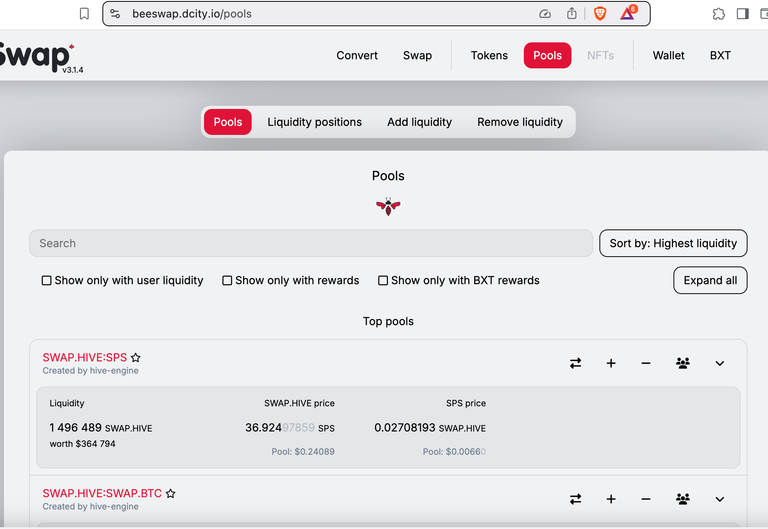Open the SWAP.HIVE:SWAP.BTC pool link
768x529 pixels.
(102, 493)
